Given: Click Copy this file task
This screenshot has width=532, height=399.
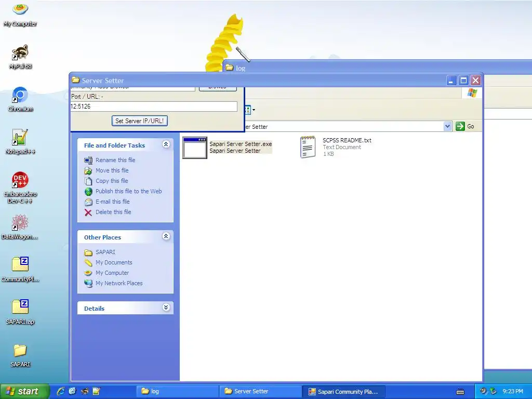Looking at the screenshot, I should [x=112, y=181].
